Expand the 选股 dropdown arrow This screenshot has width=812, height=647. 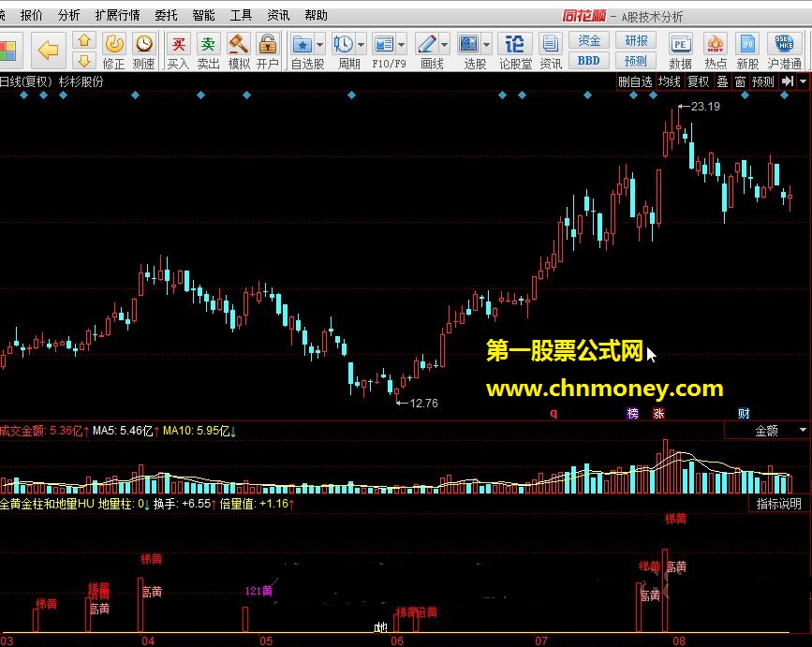[486, 45]
